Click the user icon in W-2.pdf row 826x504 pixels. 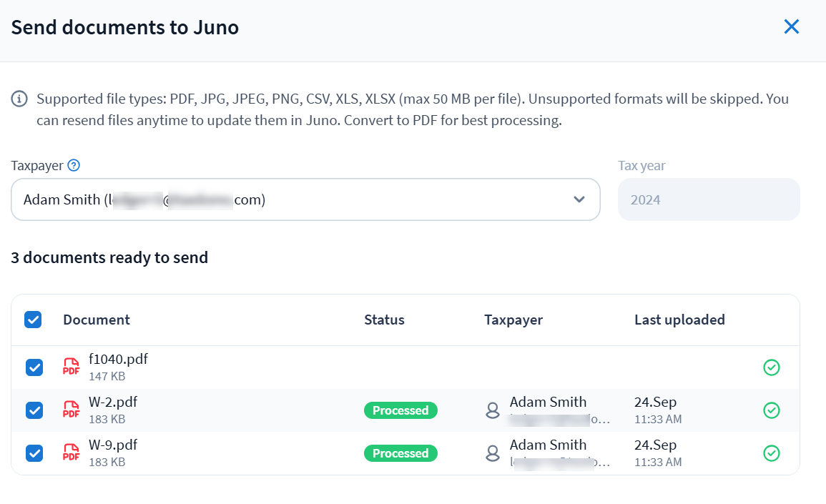tap(493, 410)
